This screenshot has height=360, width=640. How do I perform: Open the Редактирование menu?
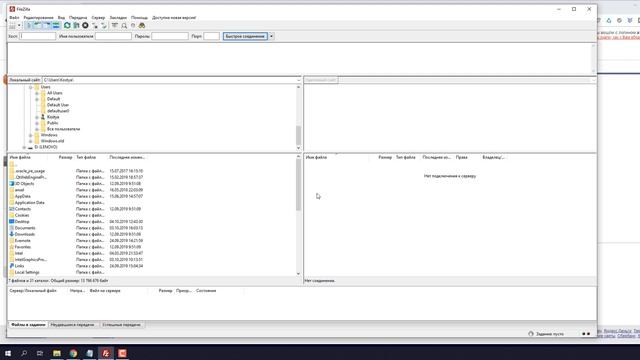[38, 18]
